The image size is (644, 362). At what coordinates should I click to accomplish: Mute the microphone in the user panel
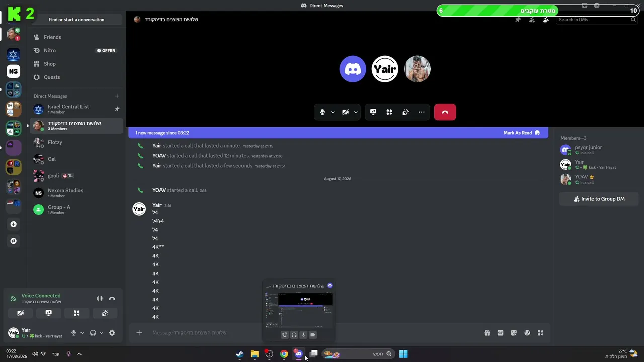pos(73,333)
